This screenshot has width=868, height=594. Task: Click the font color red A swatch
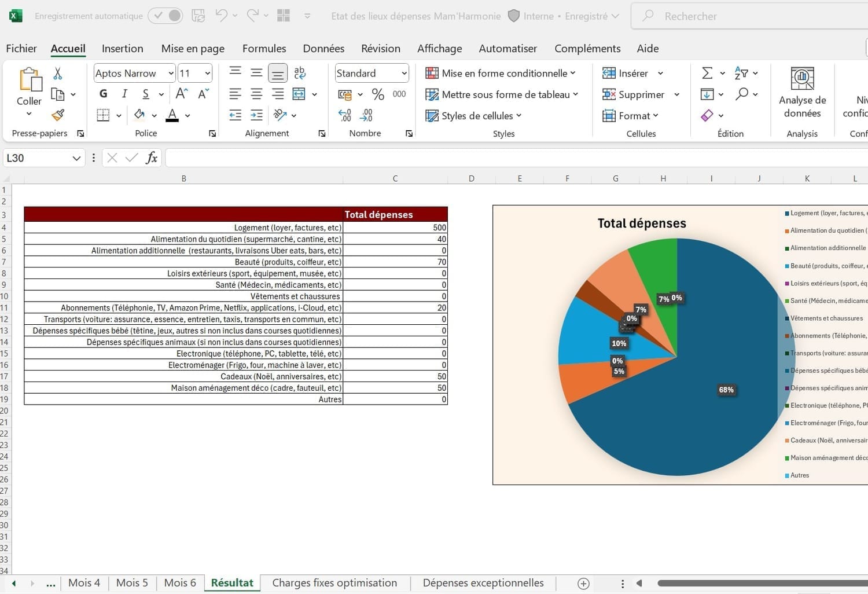tap(172, 115)
